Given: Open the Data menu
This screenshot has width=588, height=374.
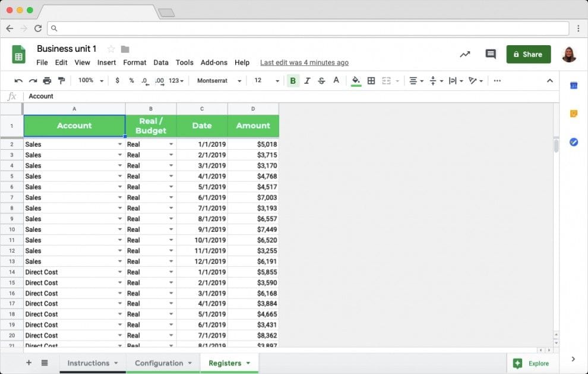Looking at the screenshot, I should (161, 62).
